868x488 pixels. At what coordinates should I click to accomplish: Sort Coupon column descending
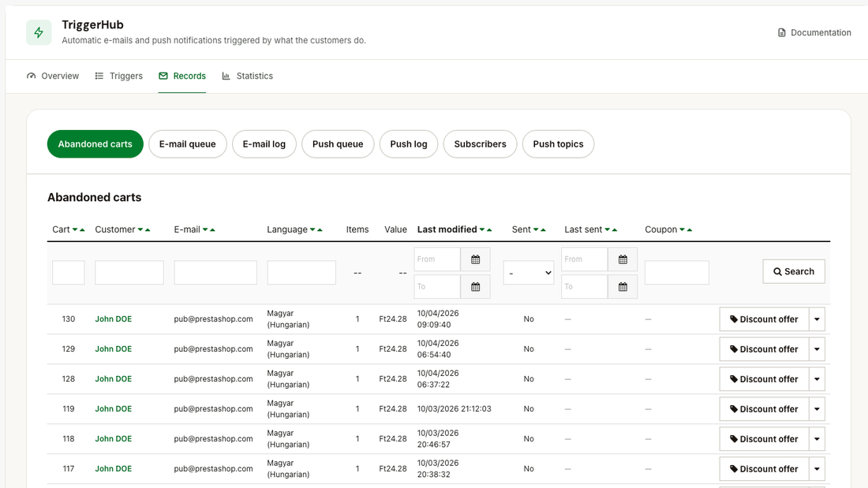(x=682, y=229)
